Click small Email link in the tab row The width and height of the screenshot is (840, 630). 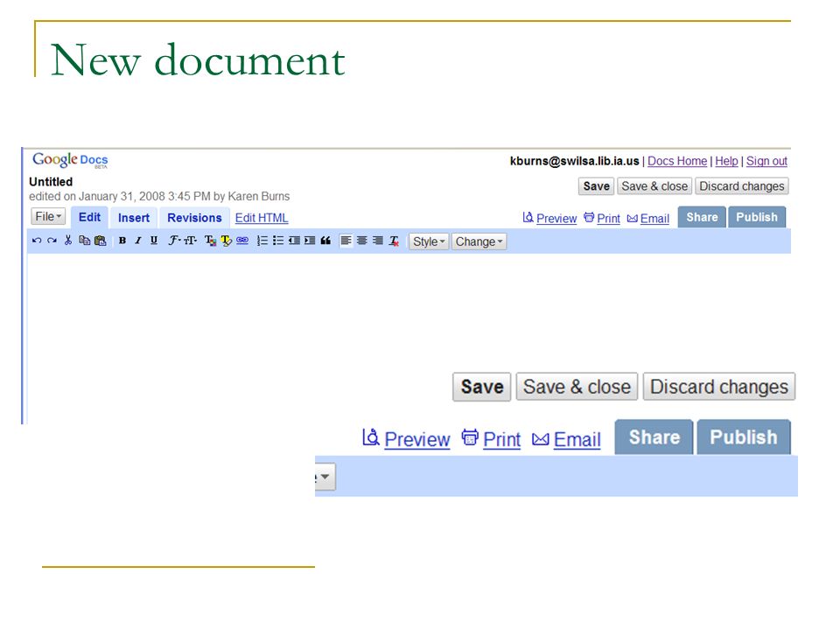coord(654,219)
